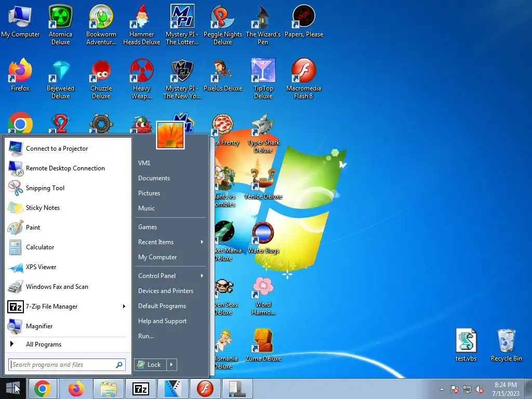Select My Computer desktop icon

coord(20,21)
